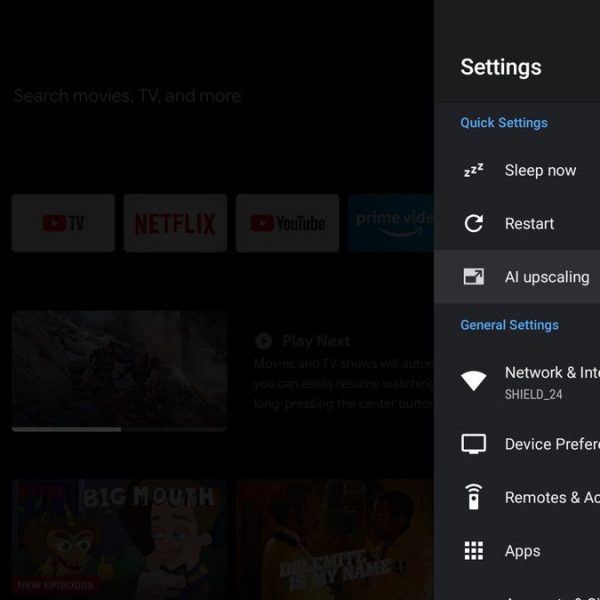Click the remote control icon
600x600 pixels.
point(473,497)
